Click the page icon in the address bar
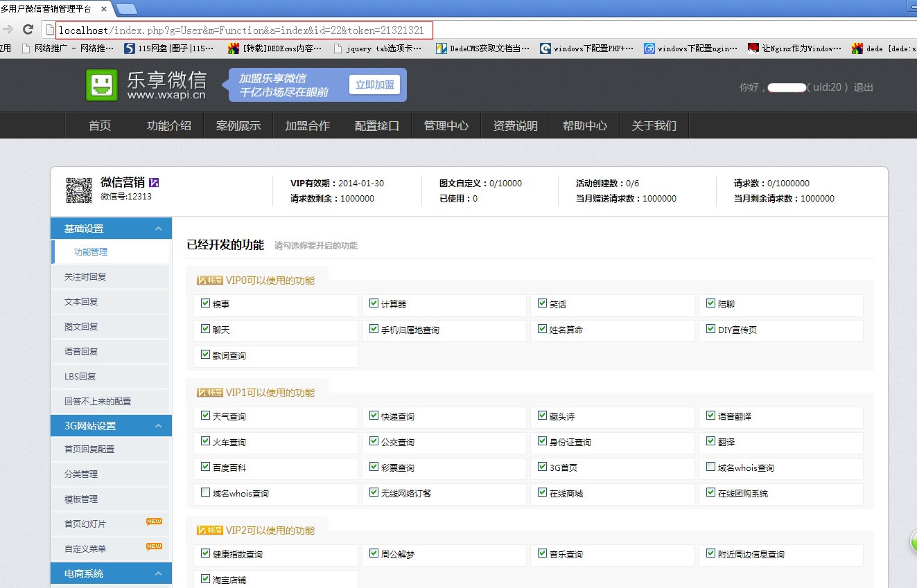 50,30
